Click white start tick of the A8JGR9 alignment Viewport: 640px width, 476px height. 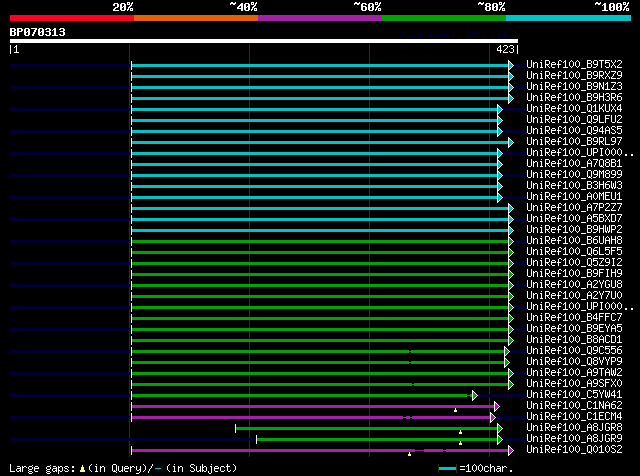(x=256, y=440)
